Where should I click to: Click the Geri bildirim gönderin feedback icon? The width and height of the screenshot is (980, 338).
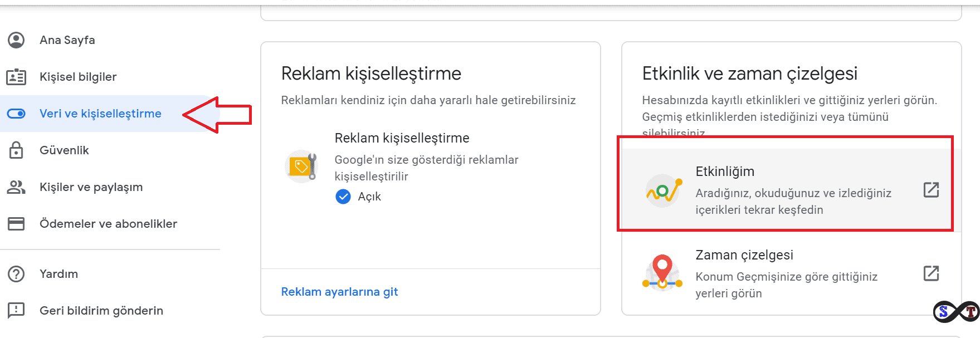17,311
